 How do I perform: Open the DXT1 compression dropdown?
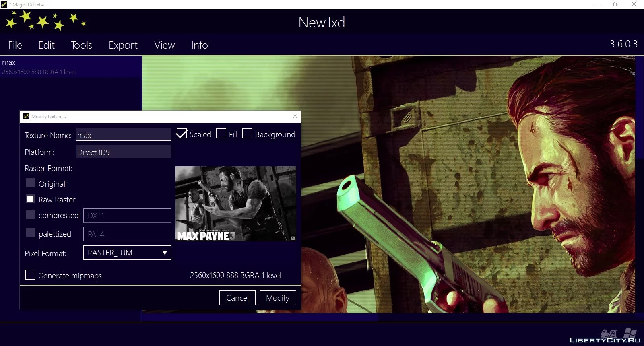(127, 216)
